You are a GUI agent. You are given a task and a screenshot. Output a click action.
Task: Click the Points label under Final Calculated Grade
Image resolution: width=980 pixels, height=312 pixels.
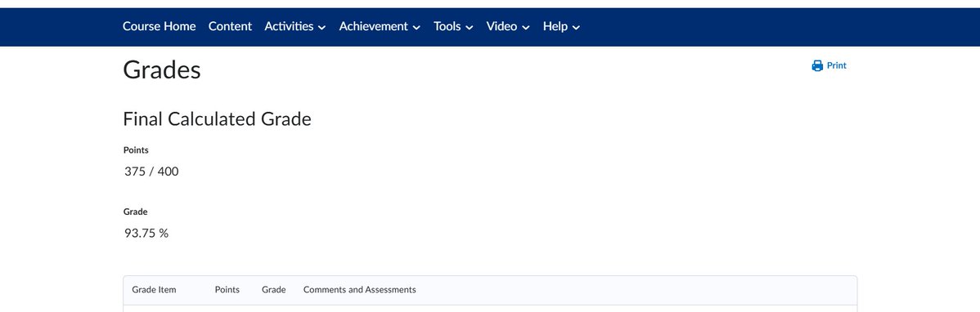136,150
